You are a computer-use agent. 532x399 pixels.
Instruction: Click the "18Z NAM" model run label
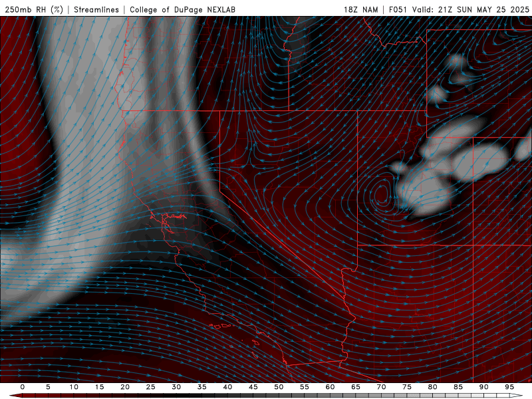[x=361, y=9]
